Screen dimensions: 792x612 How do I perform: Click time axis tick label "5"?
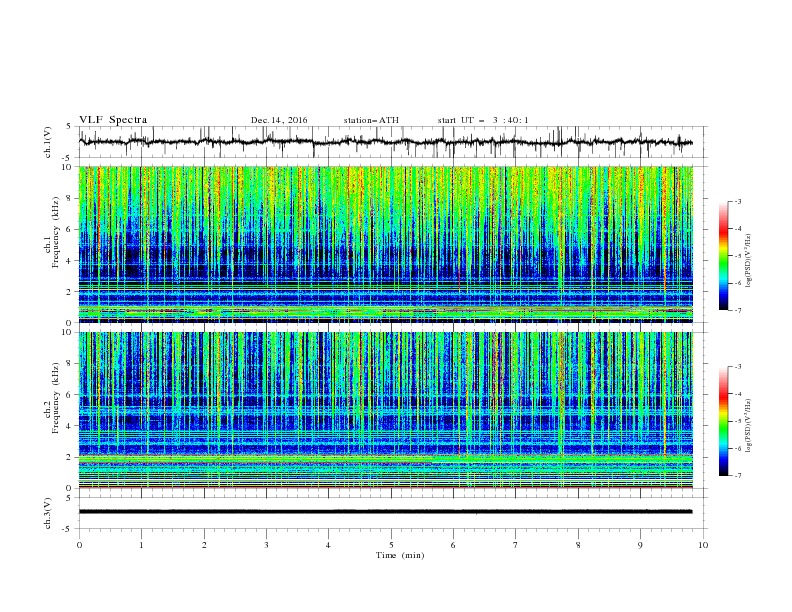click(391, 545)
